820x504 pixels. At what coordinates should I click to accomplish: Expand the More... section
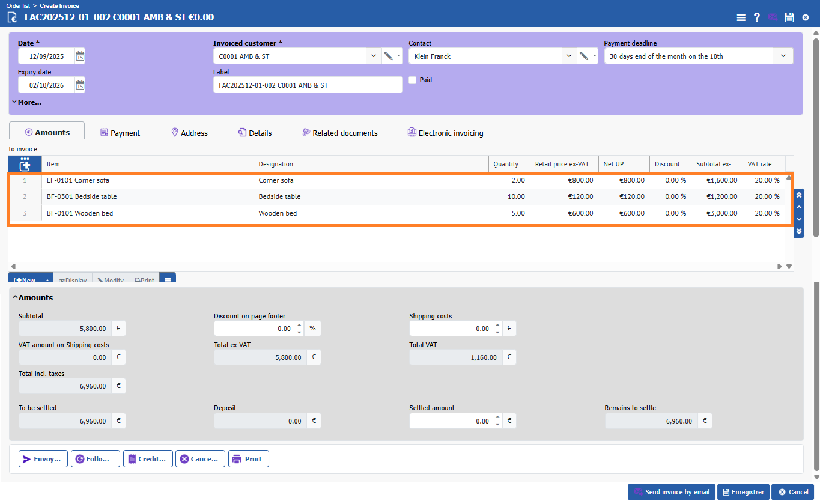[26, 102]
